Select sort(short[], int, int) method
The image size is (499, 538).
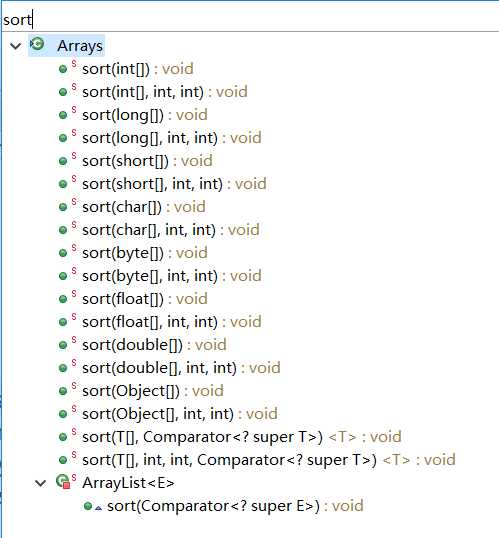(174, 184)
